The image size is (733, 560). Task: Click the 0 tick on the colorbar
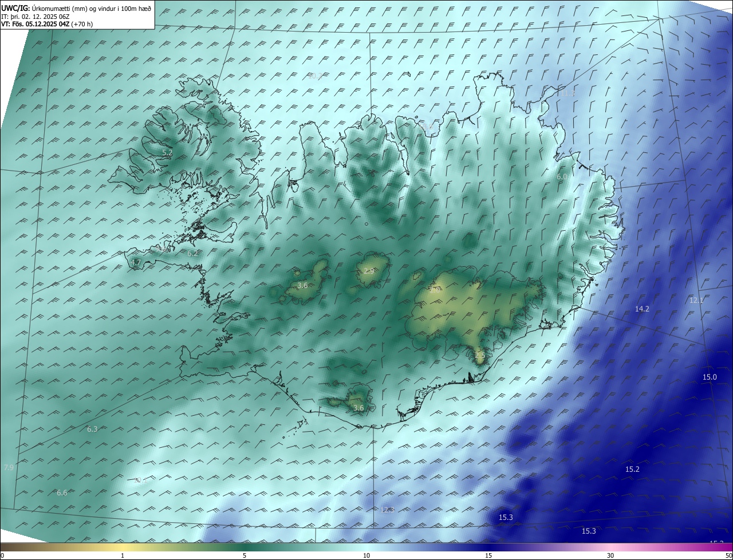2,556
